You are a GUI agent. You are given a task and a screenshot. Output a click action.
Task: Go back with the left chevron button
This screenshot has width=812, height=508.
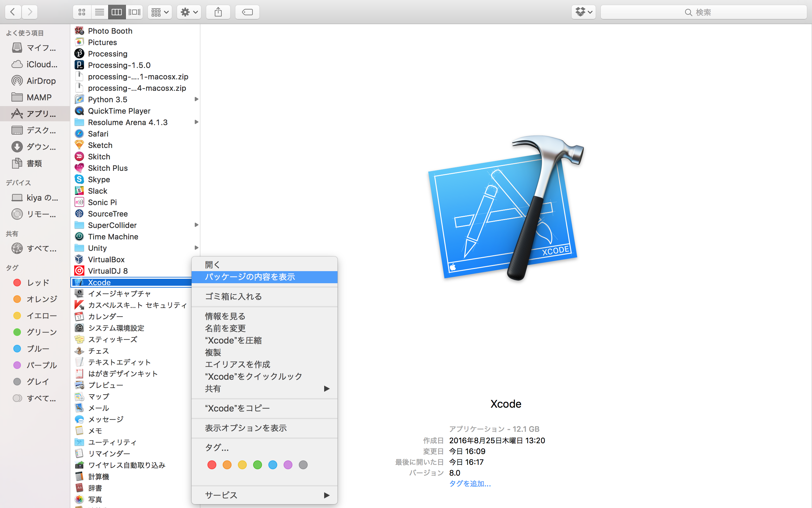[13, 12]
